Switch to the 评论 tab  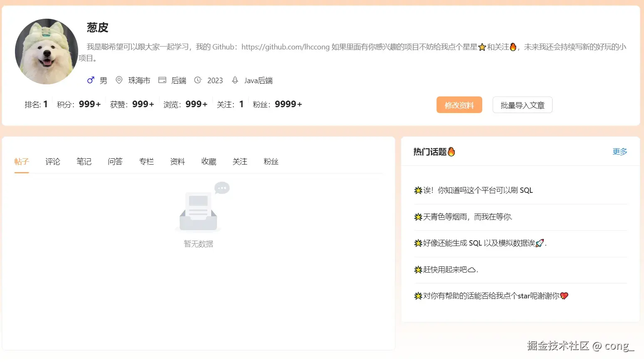(x=53, y=162)
